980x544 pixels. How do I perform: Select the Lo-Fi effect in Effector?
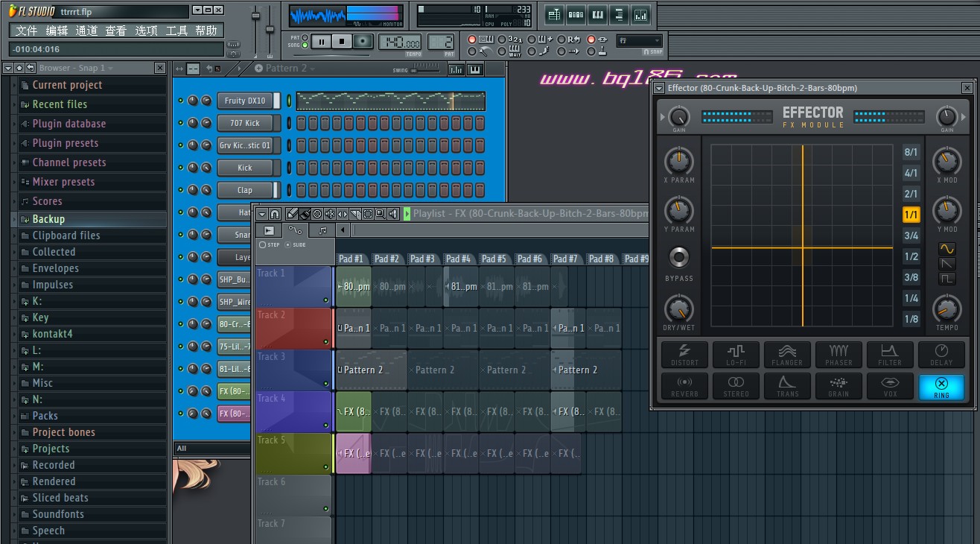tap(736, 355)
